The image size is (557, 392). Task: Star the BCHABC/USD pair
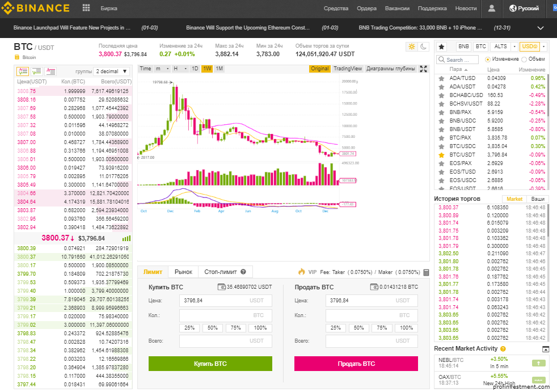click(x=441, y=95)
